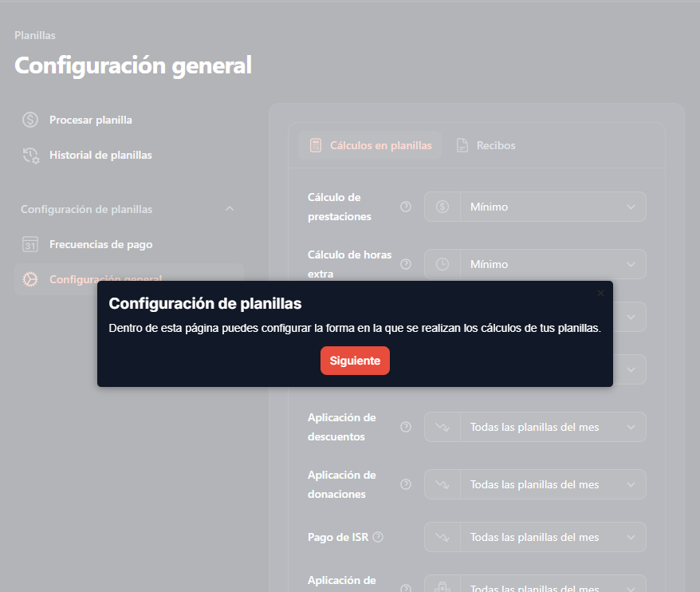Click help icon for Aplicación de descuentos
The height and width of the screenshot is (592, 700).
(406, 427)
